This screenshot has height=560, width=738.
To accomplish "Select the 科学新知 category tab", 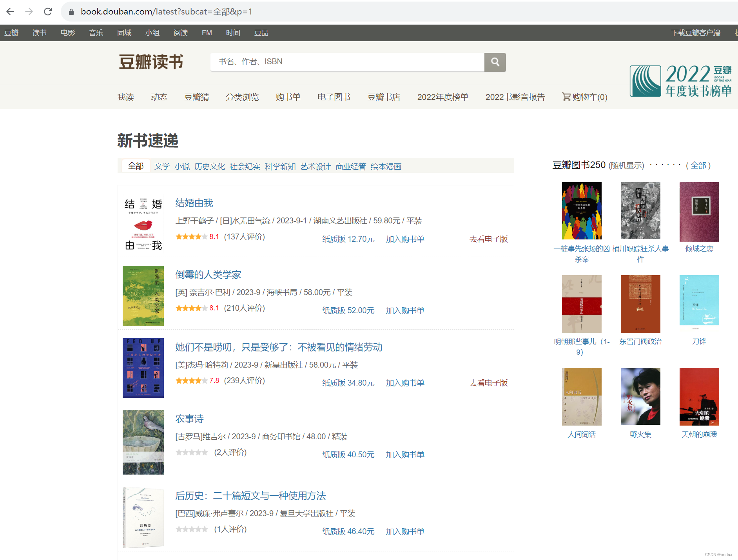I will coord(280,167).
